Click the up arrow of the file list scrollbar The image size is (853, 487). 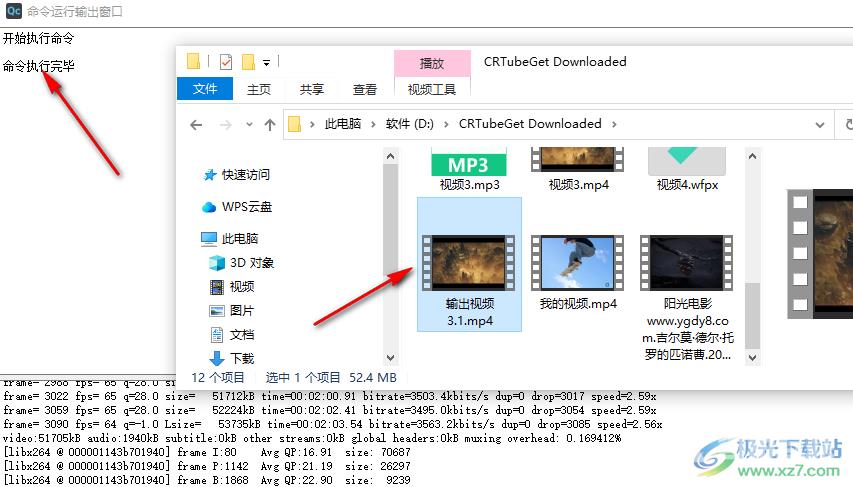[x=752, y=157]
